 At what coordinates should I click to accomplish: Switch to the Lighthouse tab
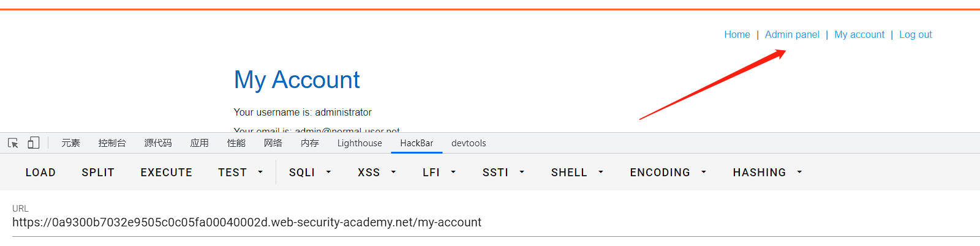360,143
